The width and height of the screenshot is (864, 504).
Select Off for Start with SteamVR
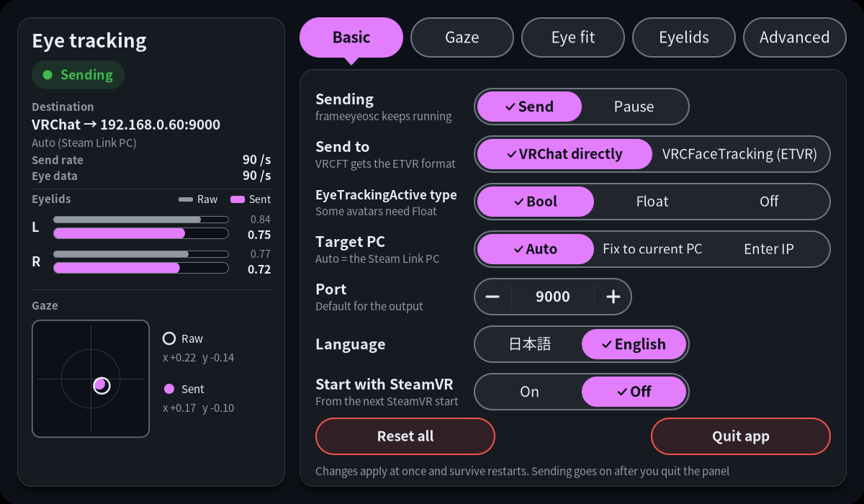(x=634, y=392)
